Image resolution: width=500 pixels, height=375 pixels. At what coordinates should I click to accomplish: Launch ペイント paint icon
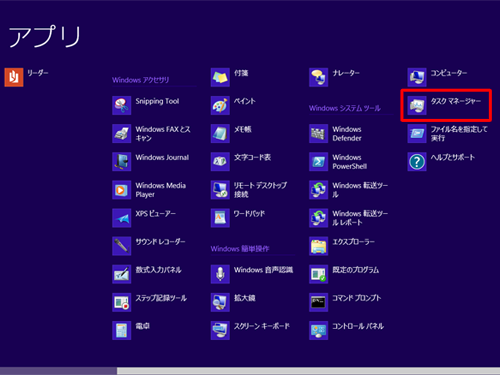coord(220,105)
